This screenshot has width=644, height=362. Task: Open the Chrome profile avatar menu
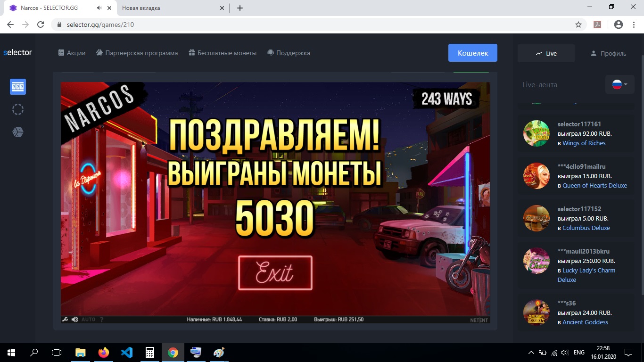619,25
